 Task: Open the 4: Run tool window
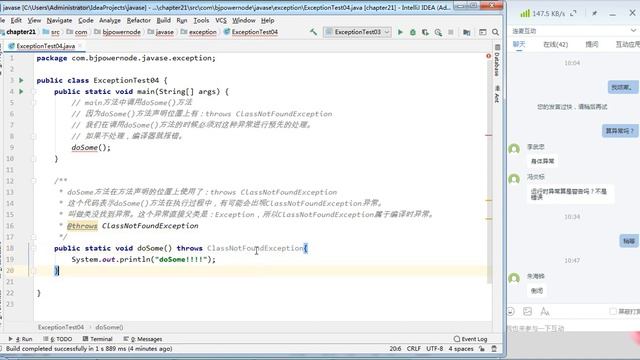pos(20,339)
